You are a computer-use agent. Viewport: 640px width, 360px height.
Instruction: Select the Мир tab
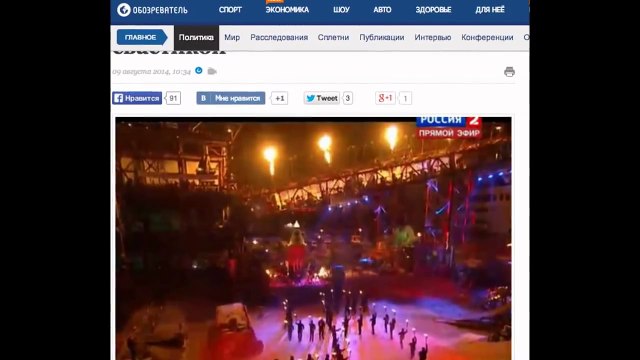point(232,37)
